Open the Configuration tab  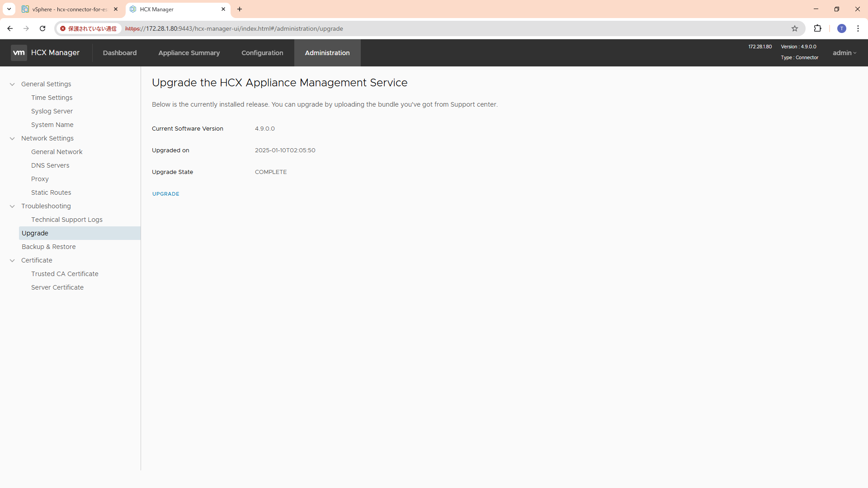tap(262, 53)
